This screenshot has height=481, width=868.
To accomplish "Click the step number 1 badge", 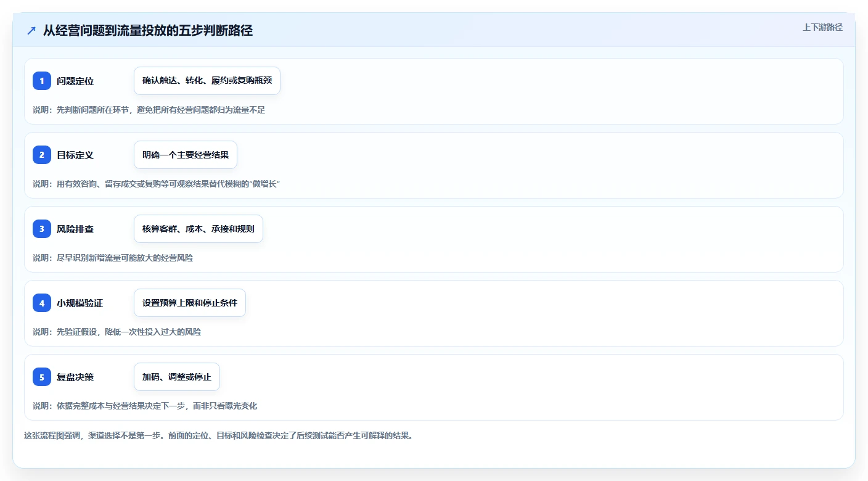I will click(42, 81).
